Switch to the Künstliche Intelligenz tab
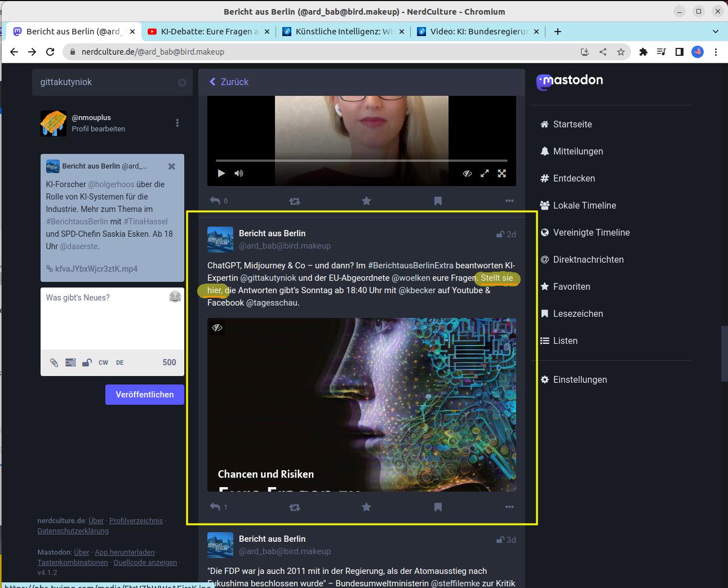 (344, 32)
